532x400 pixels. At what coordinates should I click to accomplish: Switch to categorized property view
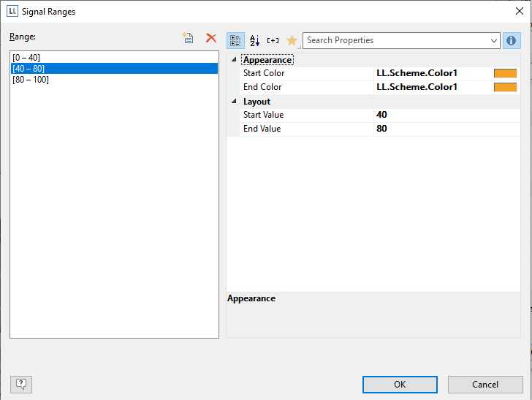[235, 41]
